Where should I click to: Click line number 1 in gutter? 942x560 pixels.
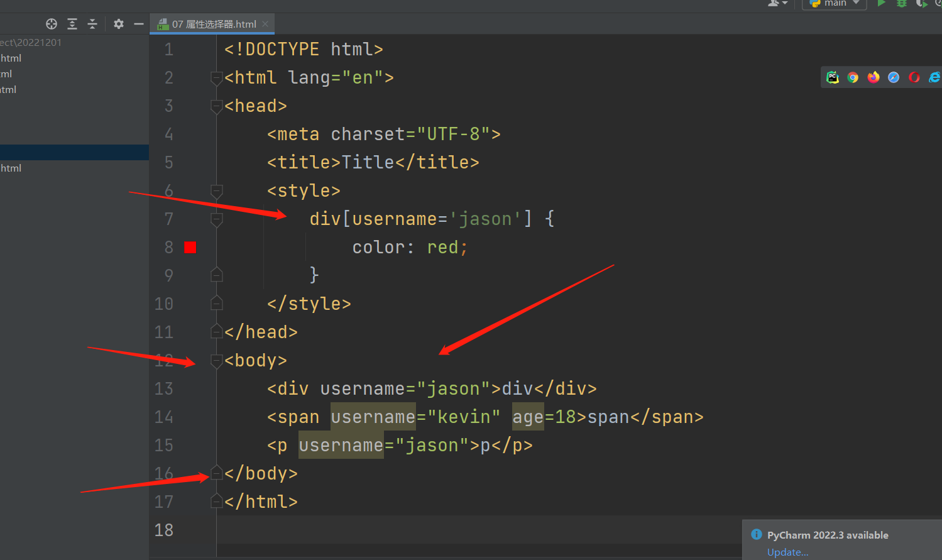pos(168,49)
